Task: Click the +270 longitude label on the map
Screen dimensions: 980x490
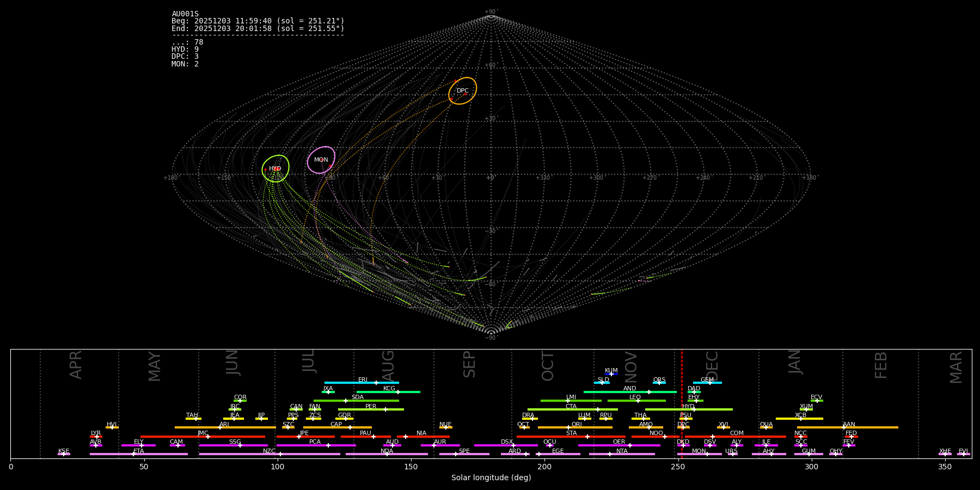Action: 650,178
